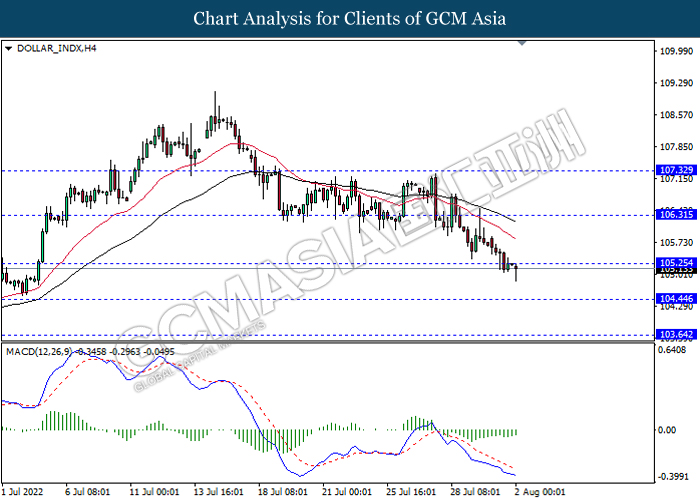
Task: Click the 109.990 price axis value
Action: tap(676, 51)
